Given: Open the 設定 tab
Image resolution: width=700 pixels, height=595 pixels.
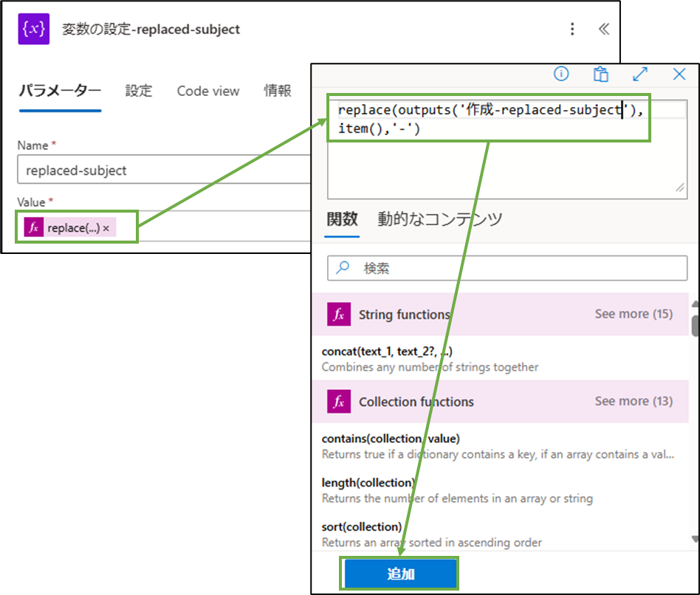Looking at the screenshot, I should point(138,91).
